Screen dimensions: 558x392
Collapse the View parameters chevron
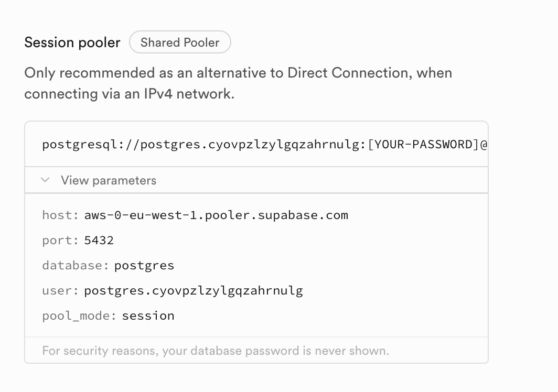point(46,180)
